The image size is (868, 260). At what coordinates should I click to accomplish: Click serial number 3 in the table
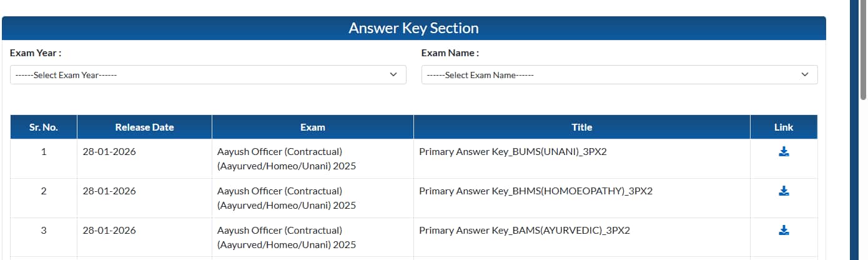tap(44, 230)
